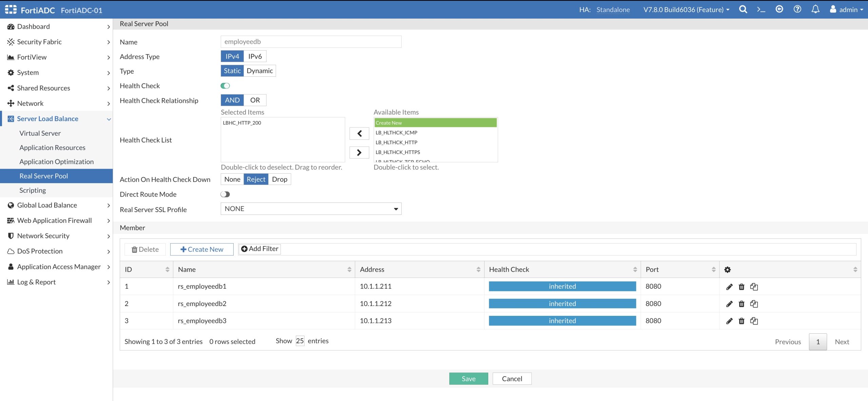Click the search magnifier icon in header
The height and width of the screenshot is (401, 868).
pyautogui.click(x=743, y=9)
